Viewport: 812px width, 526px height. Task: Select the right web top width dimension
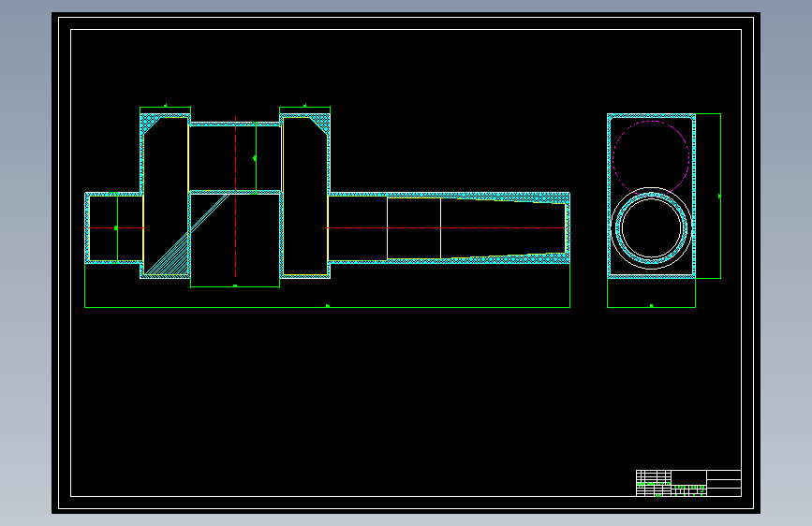pos(304,108)
